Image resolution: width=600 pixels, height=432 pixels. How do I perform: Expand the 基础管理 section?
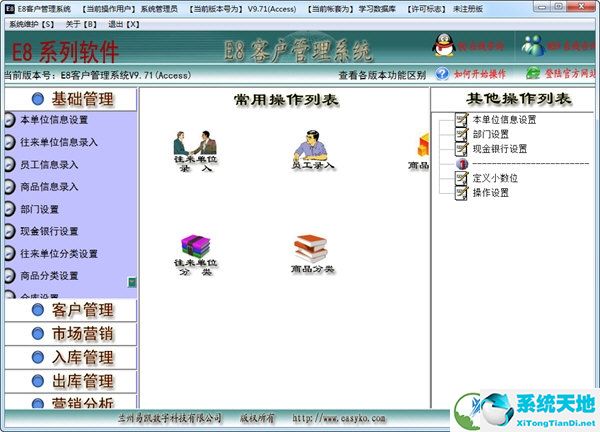click(71, 99)
